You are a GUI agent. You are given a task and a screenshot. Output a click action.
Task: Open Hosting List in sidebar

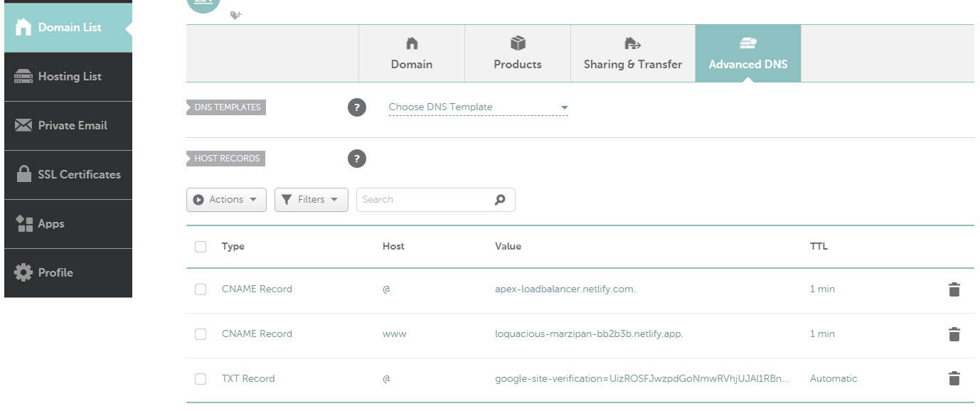click(x=68, y=77)
